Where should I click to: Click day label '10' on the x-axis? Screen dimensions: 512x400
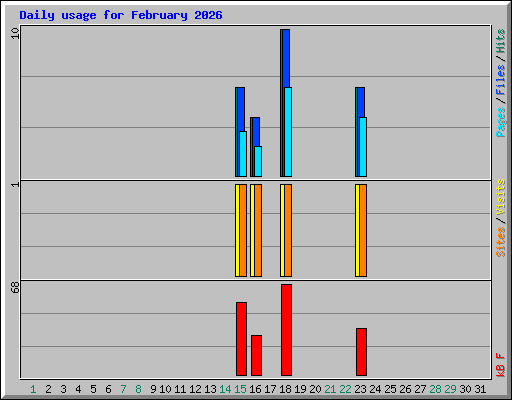click(x=165, y=389)
